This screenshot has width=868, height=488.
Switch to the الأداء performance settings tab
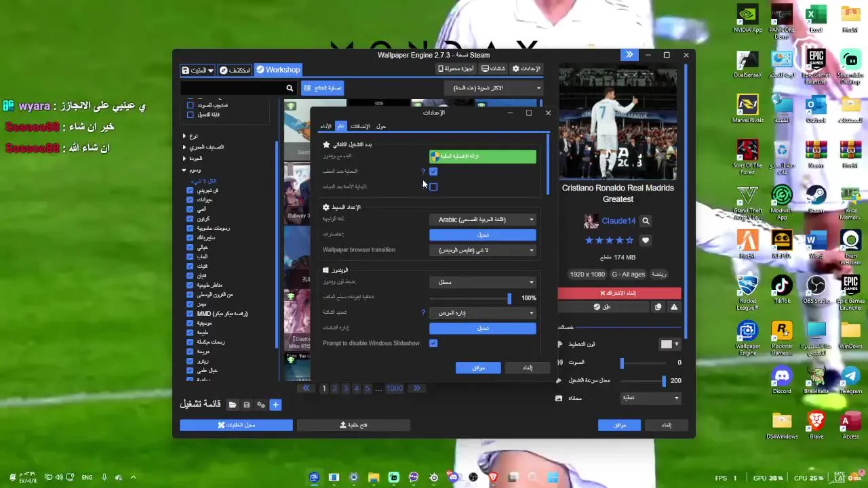pos(326,126)
